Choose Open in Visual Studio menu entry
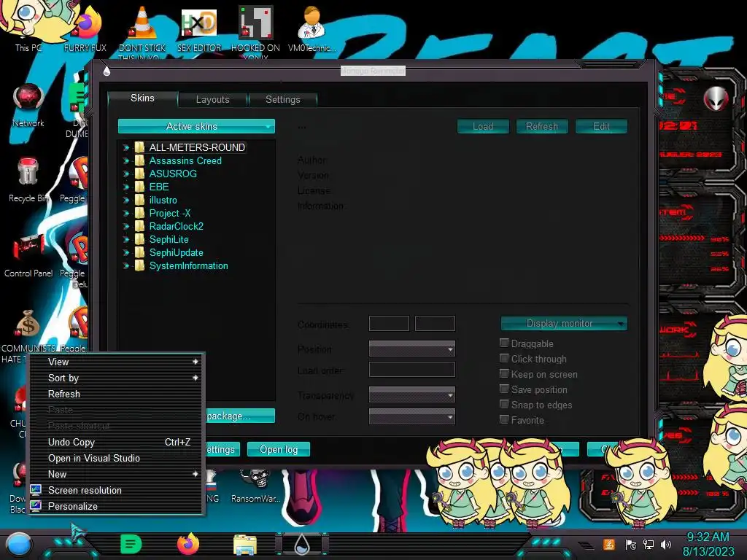The height and width of the screenshot is (560, 747). point(117,458)
